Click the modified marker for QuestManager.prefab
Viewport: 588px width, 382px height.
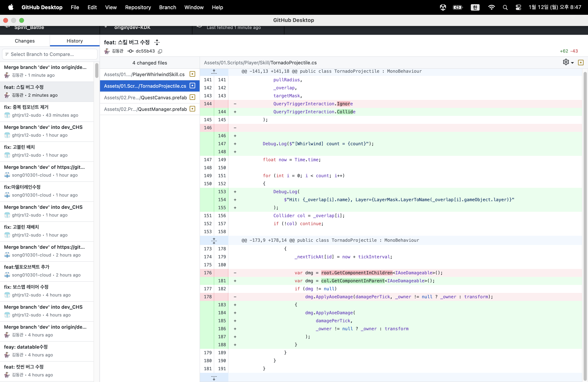pyautogui.click(x=192, y=109)
